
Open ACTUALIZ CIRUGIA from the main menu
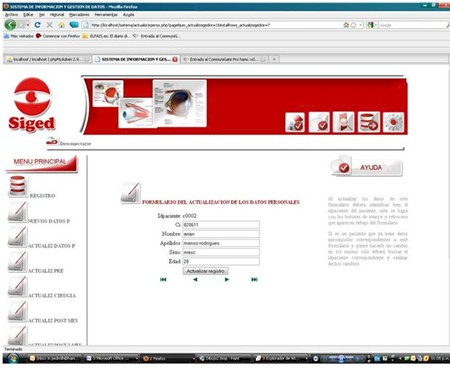tap(52, 295)
